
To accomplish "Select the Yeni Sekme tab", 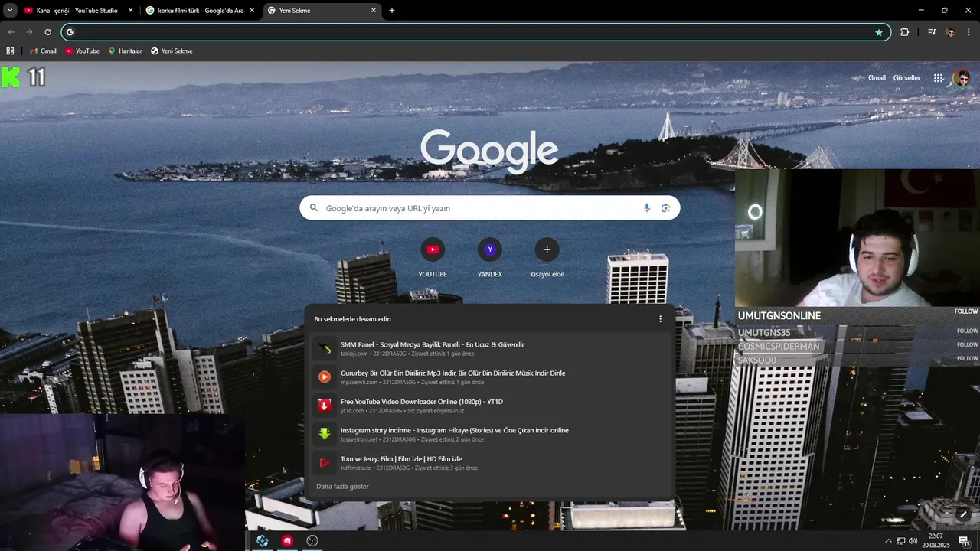I will (x=322, y=11).
